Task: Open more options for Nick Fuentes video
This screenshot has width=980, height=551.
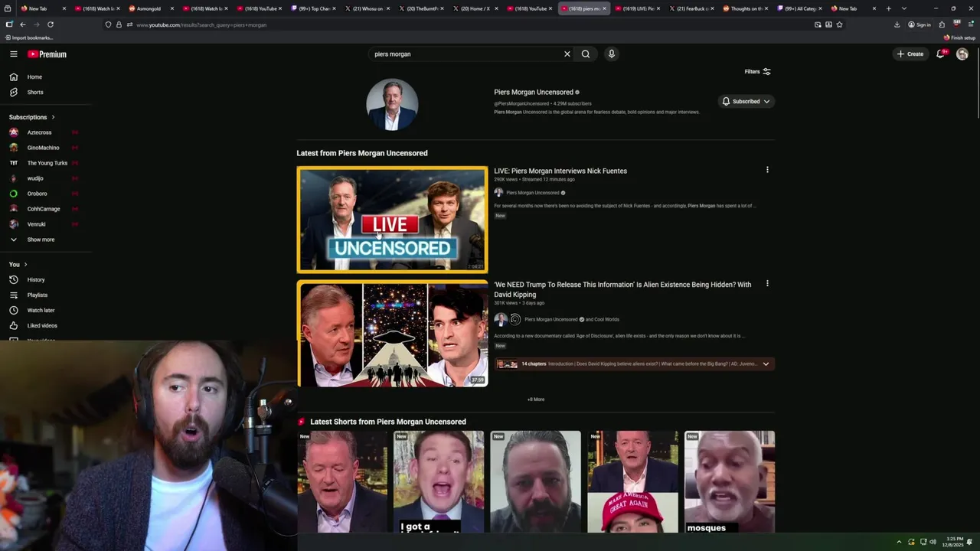Action: click(767, 170)
